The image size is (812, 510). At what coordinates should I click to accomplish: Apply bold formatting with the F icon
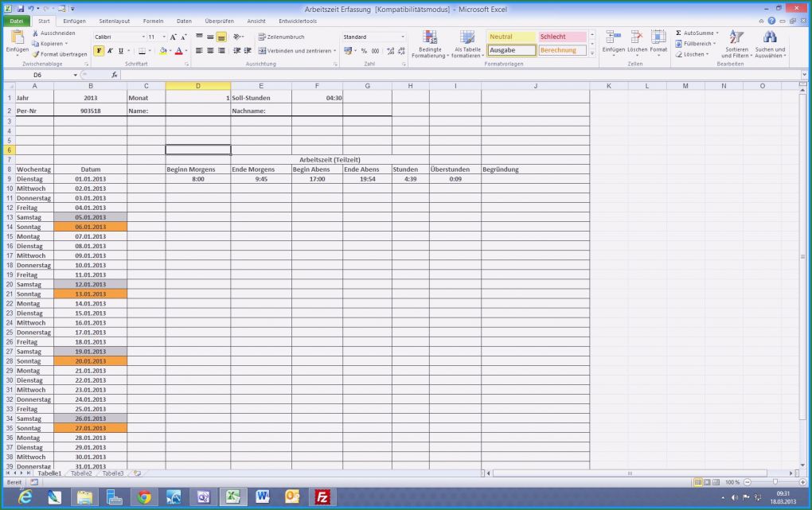click(x=99, y=50)
